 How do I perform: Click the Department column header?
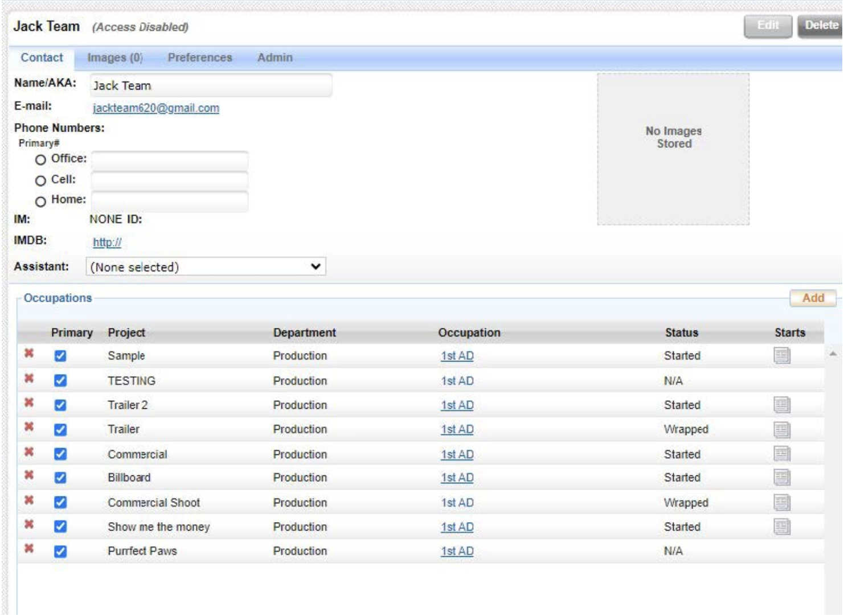(x=305, y=332)
